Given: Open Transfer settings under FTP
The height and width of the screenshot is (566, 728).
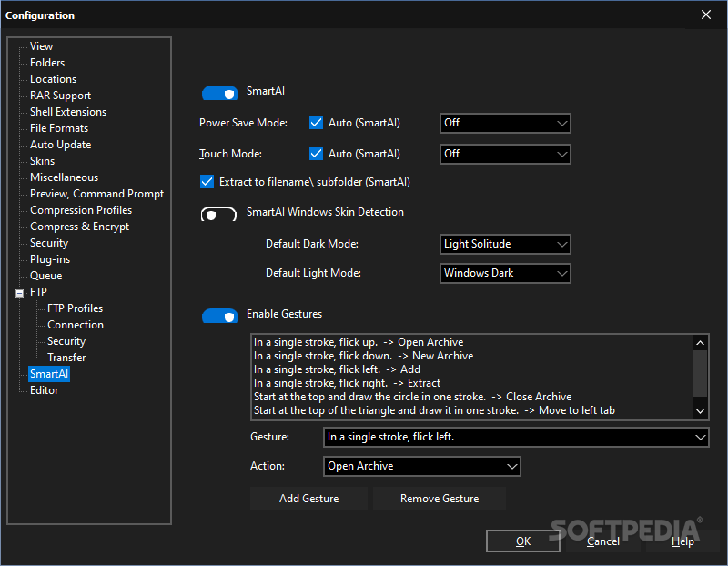Looking at the screenshot, I should tap(66, 358).
